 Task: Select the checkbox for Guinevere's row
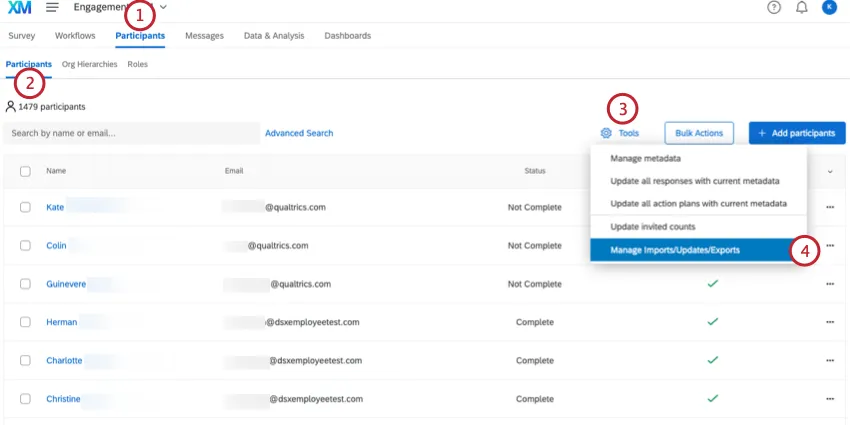[25, 284]
